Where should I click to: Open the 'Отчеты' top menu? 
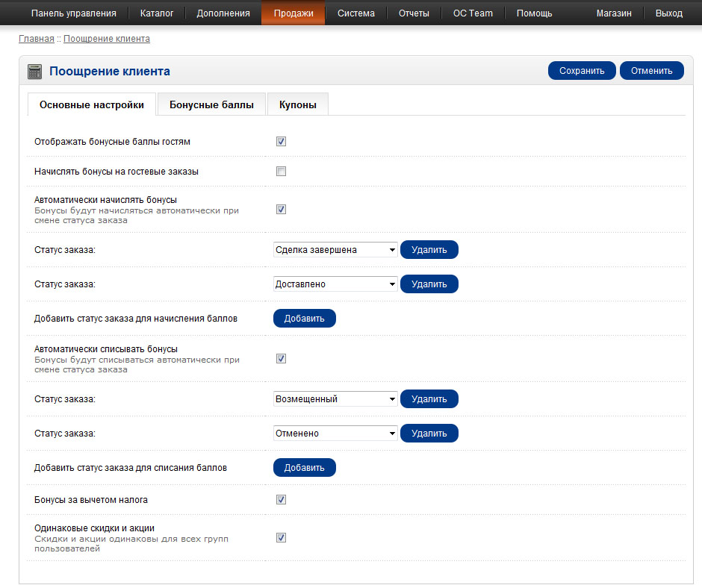414,13
